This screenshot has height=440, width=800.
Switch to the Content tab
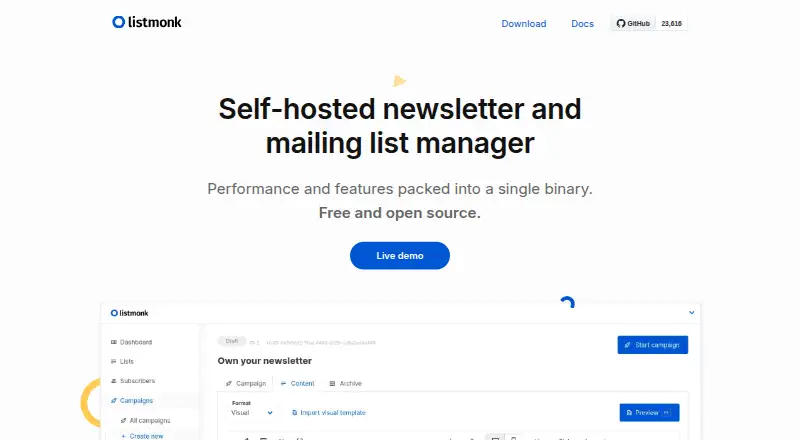297,383
